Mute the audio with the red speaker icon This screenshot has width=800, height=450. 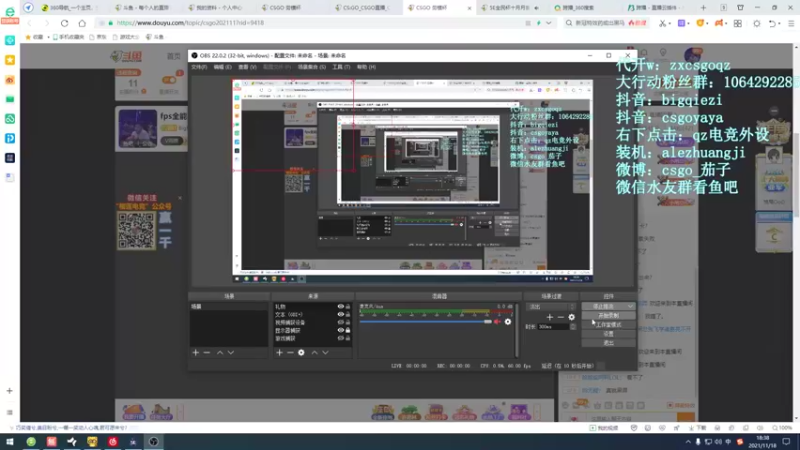(497, 322)
